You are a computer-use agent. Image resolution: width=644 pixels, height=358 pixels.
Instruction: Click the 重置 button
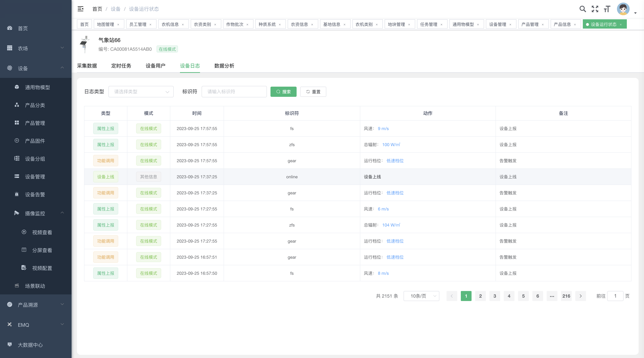point(313,92)
